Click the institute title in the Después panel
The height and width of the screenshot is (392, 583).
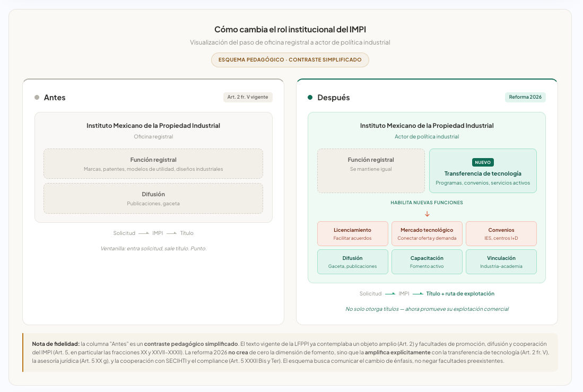click(427, 126)
